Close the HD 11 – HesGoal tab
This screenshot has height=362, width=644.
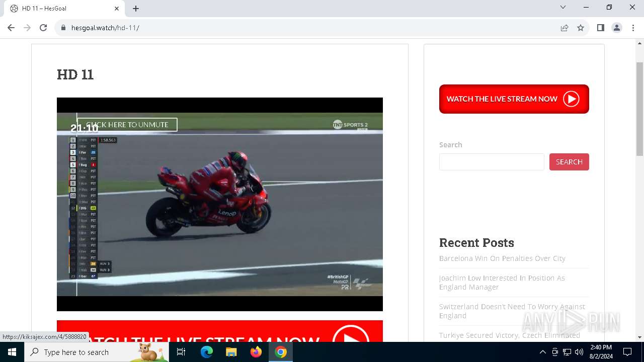coord(117,9)
